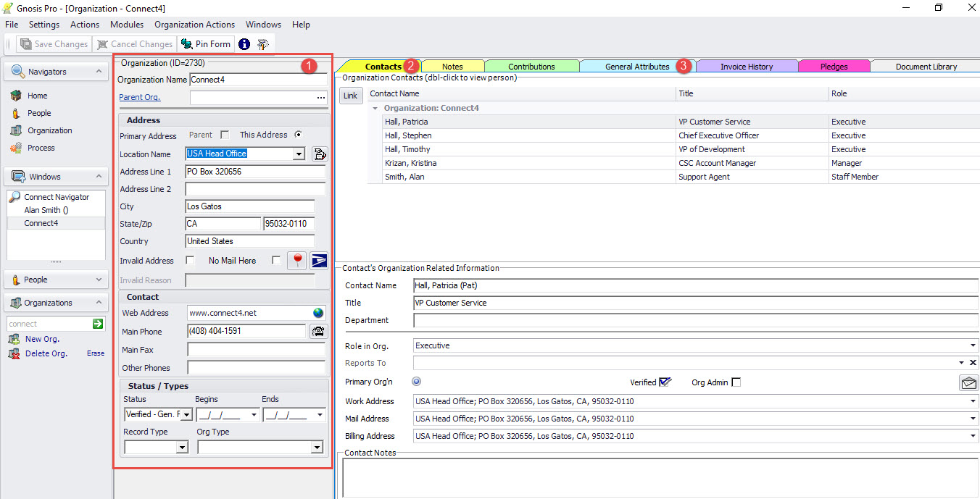This screenshot has width=980, height=499.
Task: Collapse the Organizations sidebar panel
Action: pos(99,303)
